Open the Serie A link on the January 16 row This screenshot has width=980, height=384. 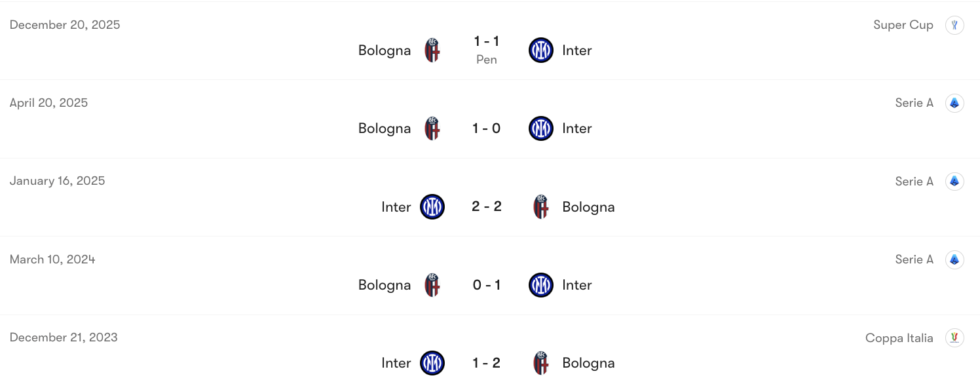point(914,181)
